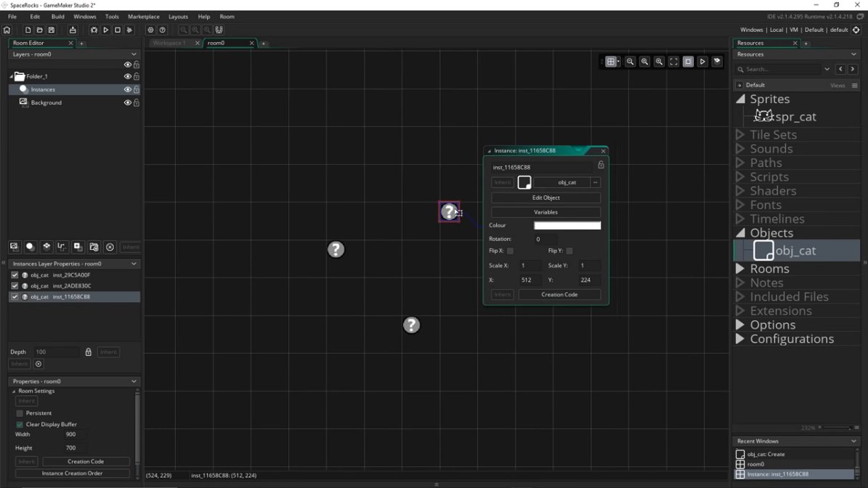Open the Layouts menu
Viewport: 868px width, 488px height.
(x=178, y=17)
